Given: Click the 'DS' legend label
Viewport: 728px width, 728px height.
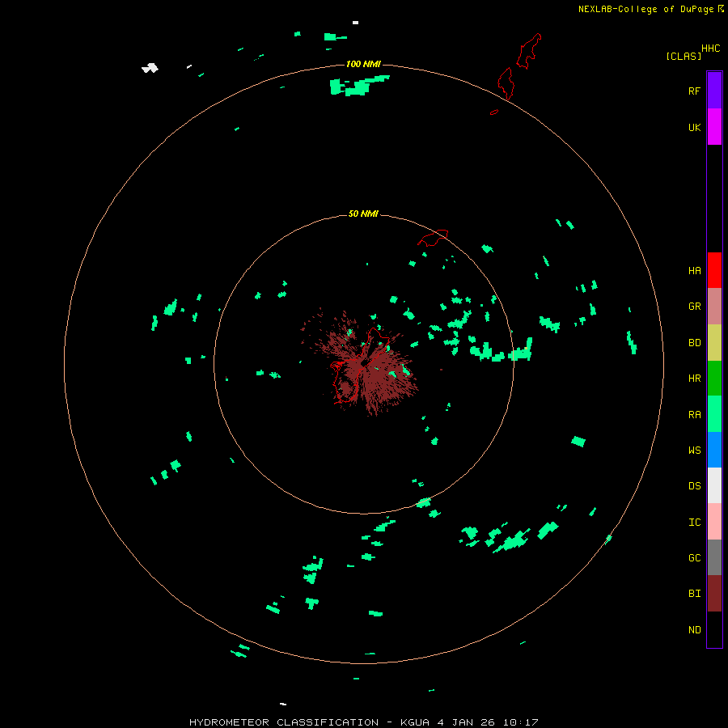Looking at the screenshot, I should [x=694, y=486].
